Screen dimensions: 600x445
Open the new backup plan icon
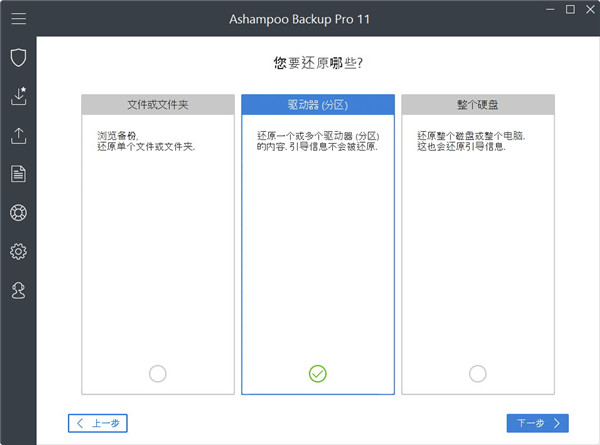pyautogui.click(x=18, y=96)
